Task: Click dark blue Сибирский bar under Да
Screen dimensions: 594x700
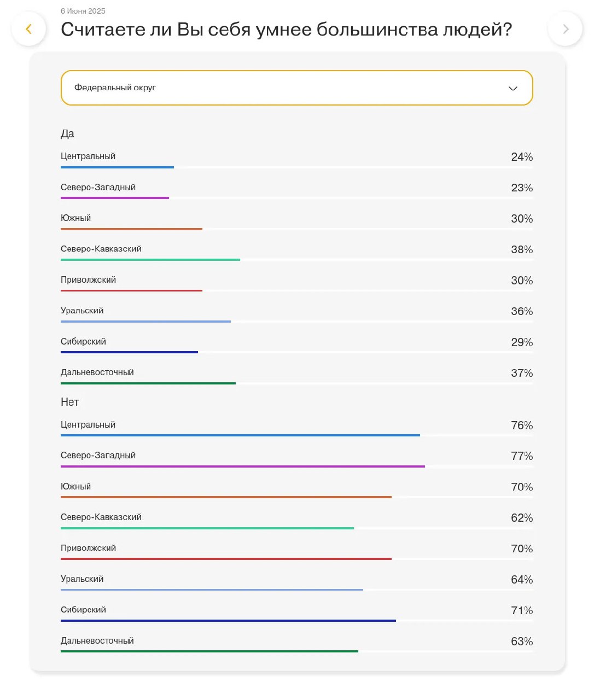Action: point(129,352)
